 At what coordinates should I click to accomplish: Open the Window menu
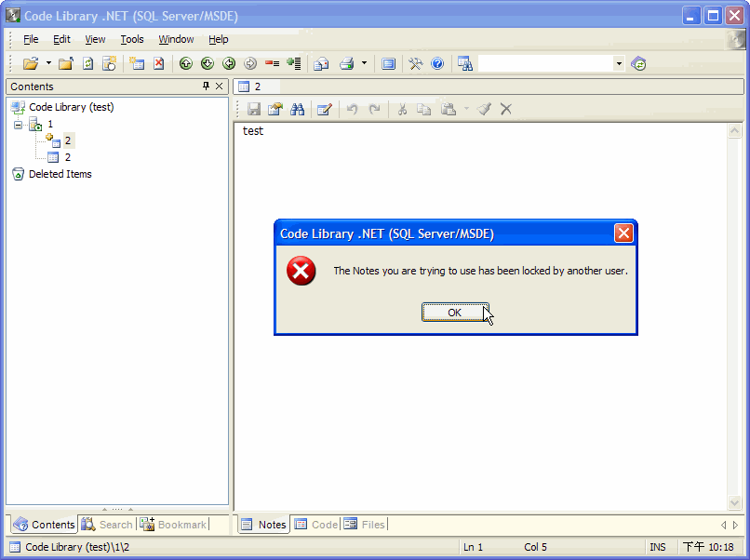click(x=176, y=39)
